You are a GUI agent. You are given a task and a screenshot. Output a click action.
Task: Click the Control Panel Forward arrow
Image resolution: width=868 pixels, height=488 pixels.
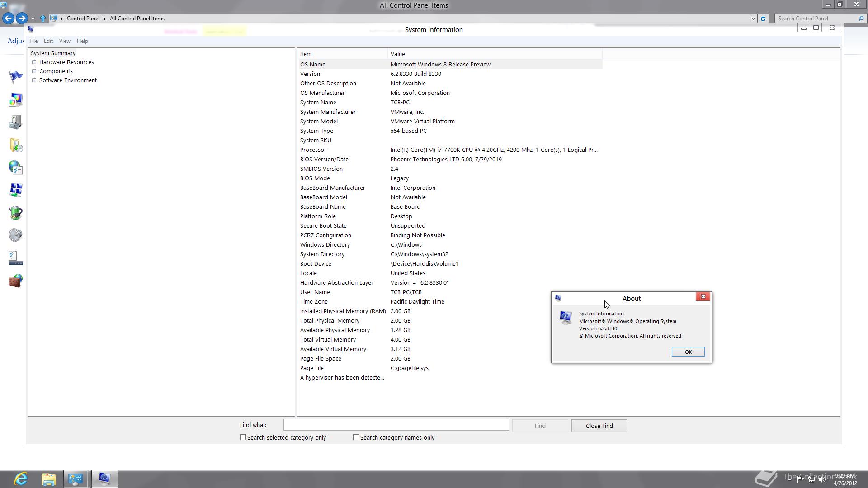pyautogui.click(x=22, y=19)
